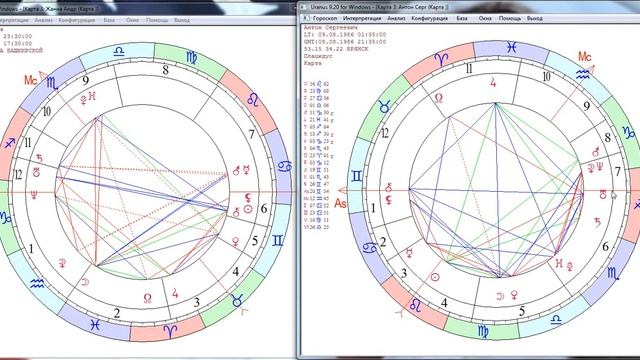Click the Mercury glyph on the right chart
The height and width of the screenshot is (360, 640).
(409, 253)
